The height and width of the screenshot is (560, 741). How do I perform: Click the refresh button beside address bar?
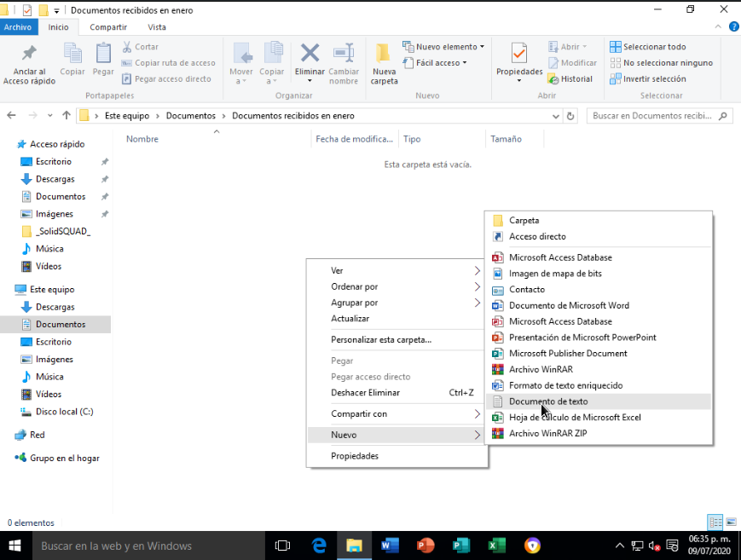coord(570,116)
